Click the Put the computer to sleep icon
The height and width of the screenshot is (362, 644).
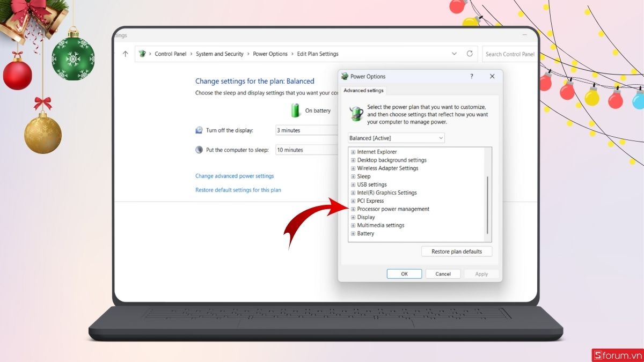coord(199,150)
